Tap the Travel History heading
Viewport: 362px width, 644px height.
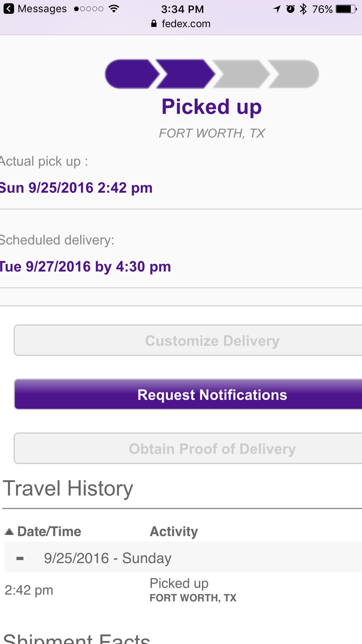click(68, 489)
